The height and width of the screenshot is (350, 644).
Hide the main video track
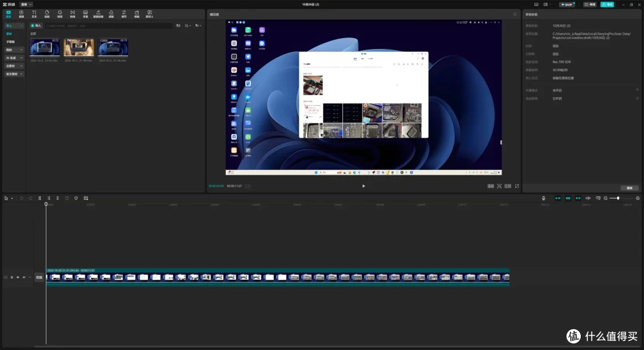18,277
